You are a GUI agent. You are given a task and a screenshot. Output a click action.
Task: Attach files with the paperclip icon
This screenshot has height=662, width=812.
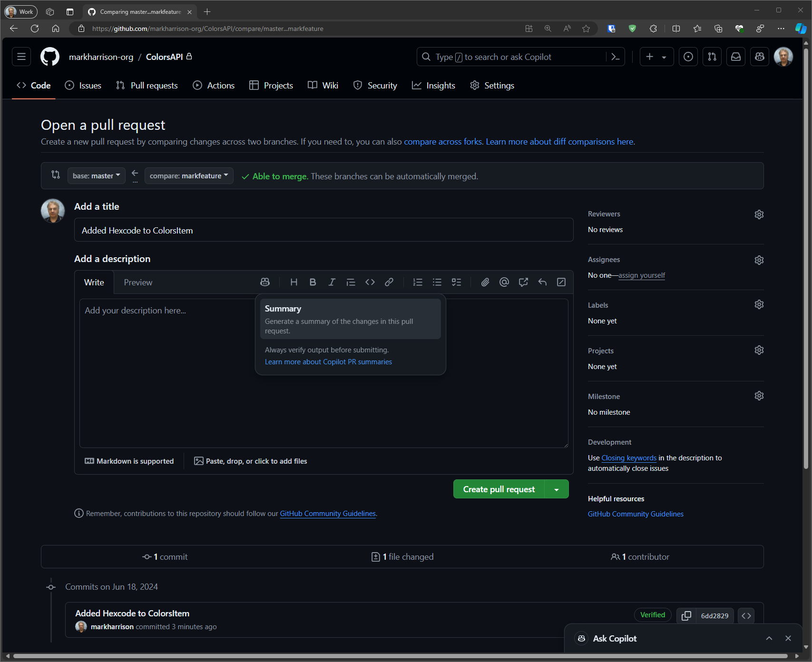coord(485,282)
